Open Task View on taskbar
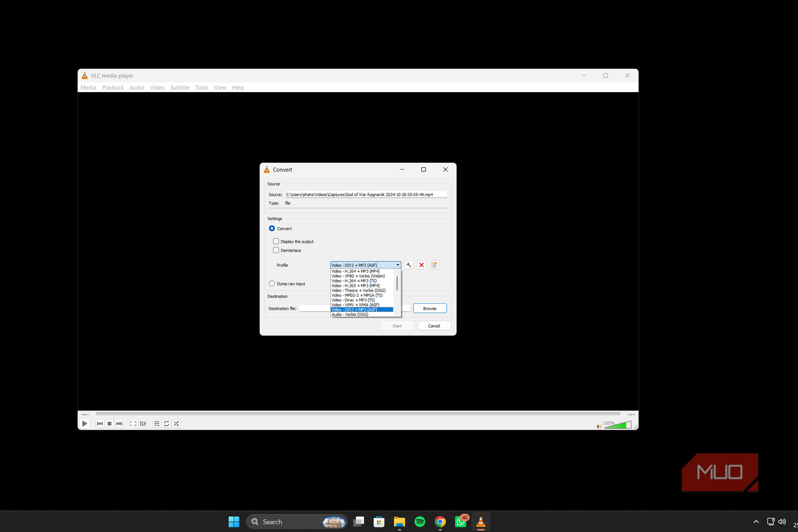The image size is (798, 532). (x=359, y=522)
